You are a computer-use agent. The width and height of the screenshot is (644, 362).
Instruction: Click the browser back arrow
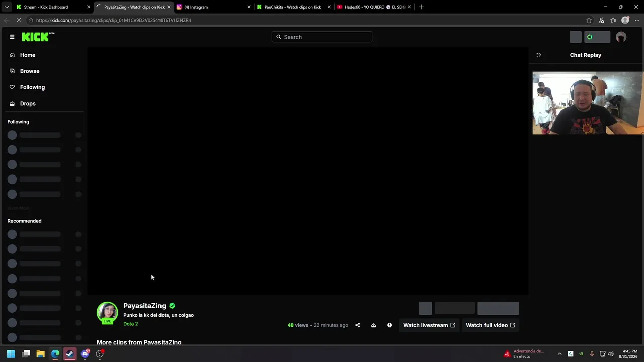click(x=6, y=20)
